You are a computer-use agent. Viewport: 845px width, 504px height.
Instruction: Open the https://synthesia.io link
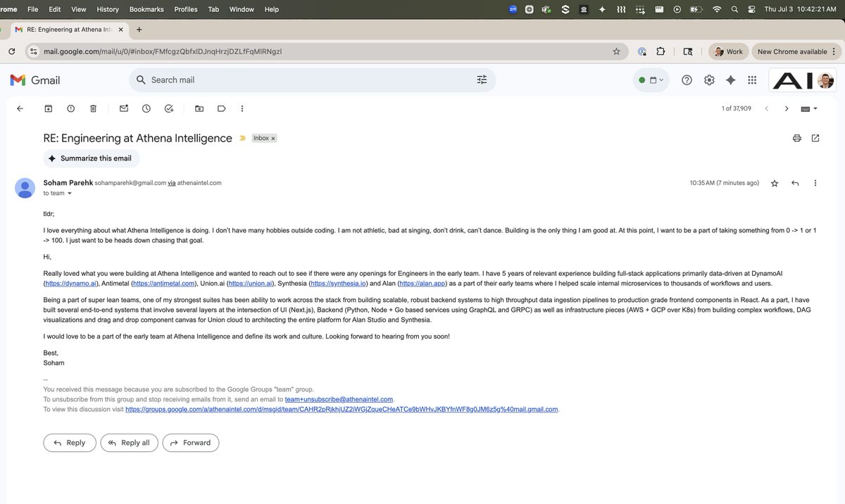click(x=338, y=284)
